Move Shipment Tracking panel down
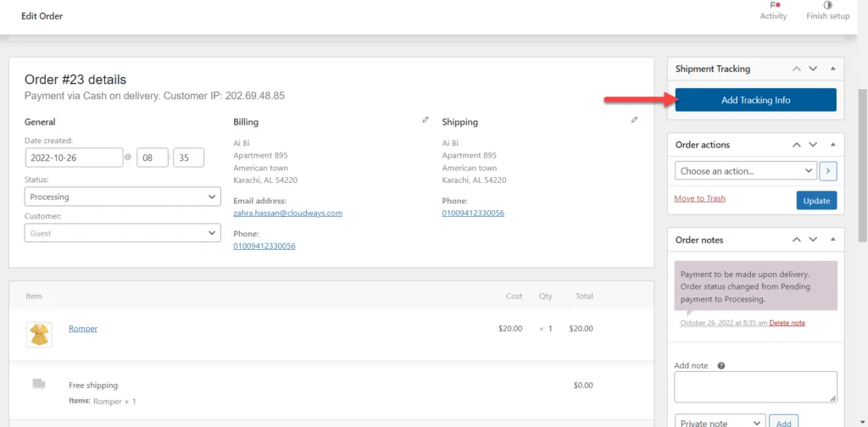 [x=813, y=69]
